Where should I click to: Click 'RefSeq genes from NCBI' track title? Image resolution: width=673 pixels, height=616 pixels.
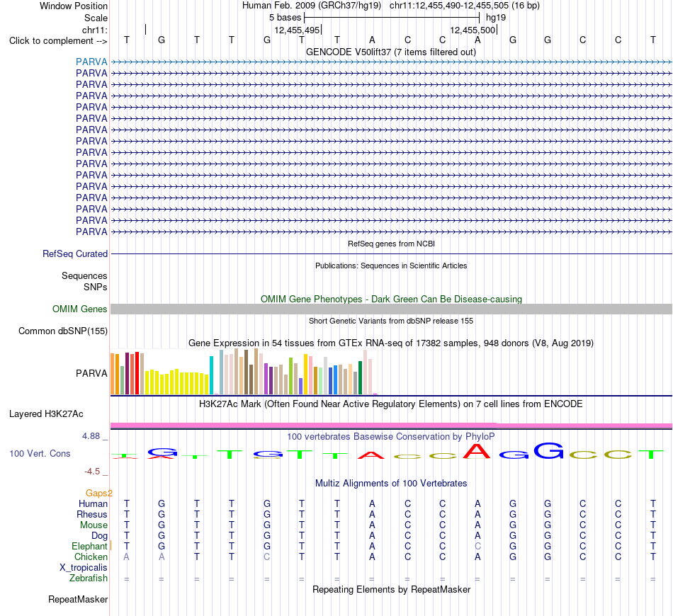391,244
